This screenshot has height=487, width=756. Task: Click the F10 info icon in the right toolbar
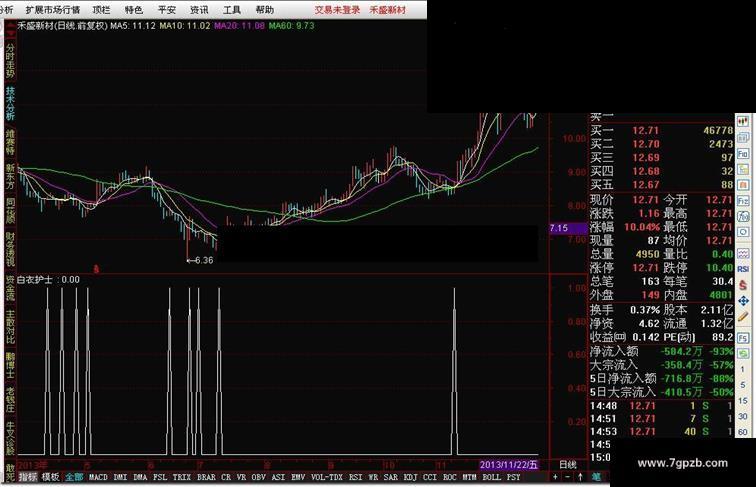pyautogui.click(x=743, y=154)
